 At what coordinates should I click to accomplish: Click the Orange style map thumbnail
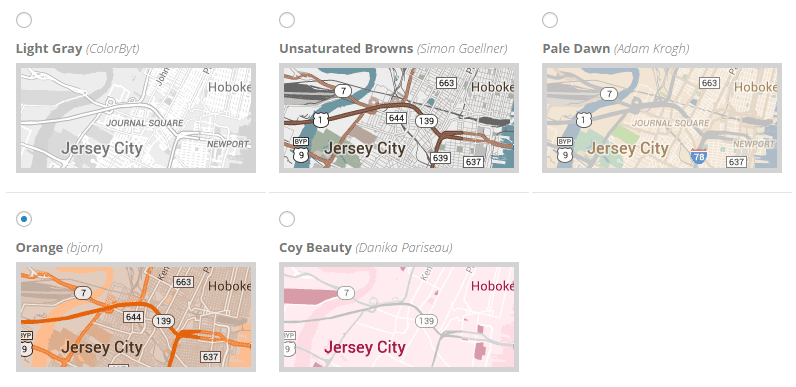(x=136, y=317)
